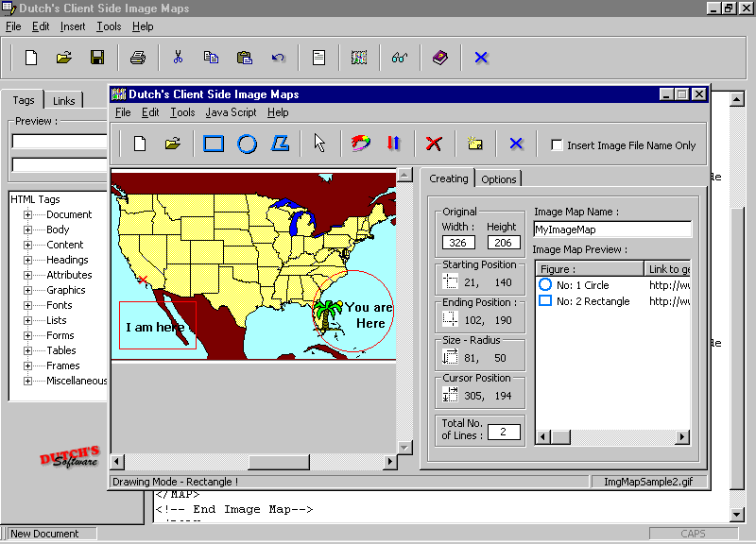Click right arrow of figure list scrollbar
Image resolution: width=756 pixels, height=544 pixels.
(681, 437)
